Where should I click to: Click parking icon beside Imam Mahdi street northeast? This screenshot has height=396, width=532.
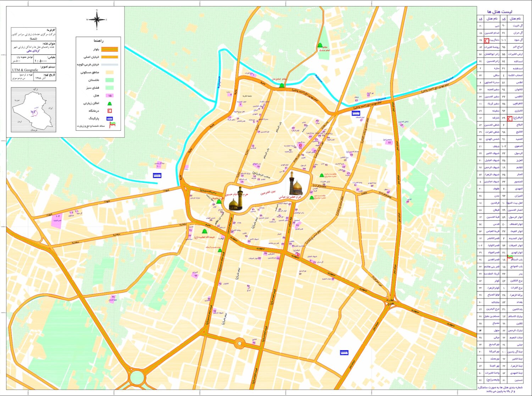(x=356, y=113)
